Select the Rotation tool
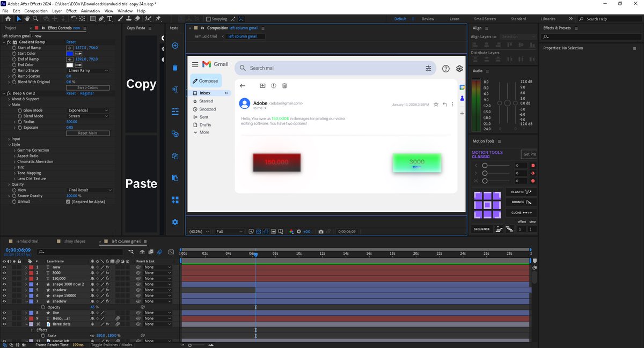644x348 pixels. click(x=74, y=19)
